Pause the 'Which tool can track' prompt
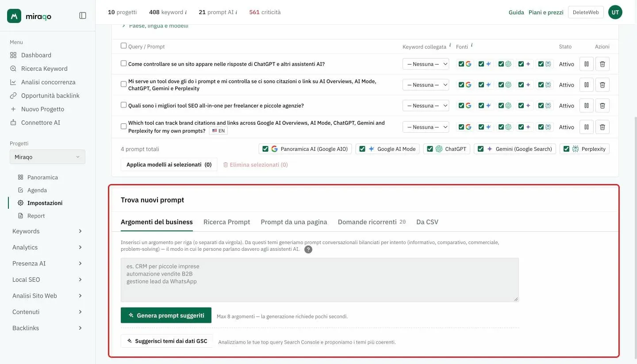Image resolution: width=637 pixels, height=364 pixels. (587, 127)
